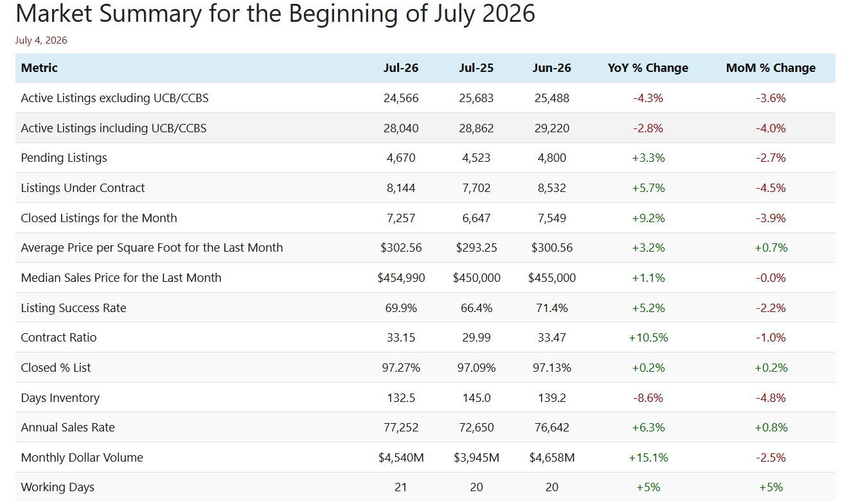
Task: Click the 97.09% value under Jul-25
Action: click(477, 368)
